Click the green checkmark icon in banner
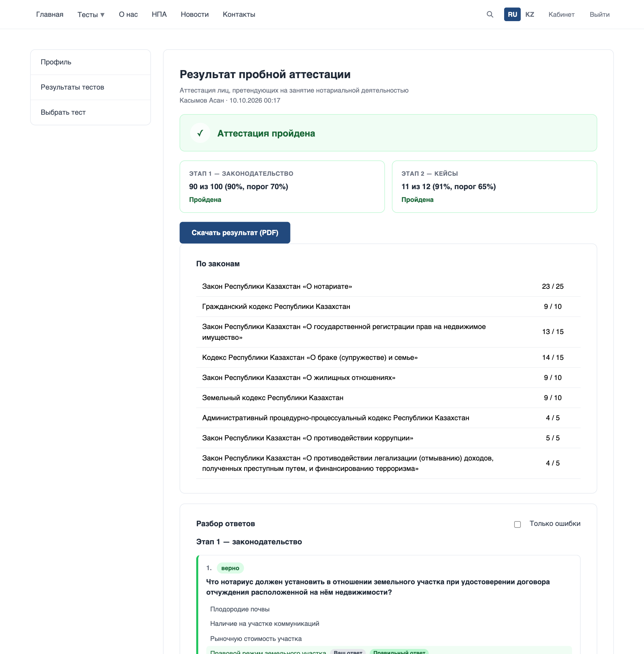 200,133
